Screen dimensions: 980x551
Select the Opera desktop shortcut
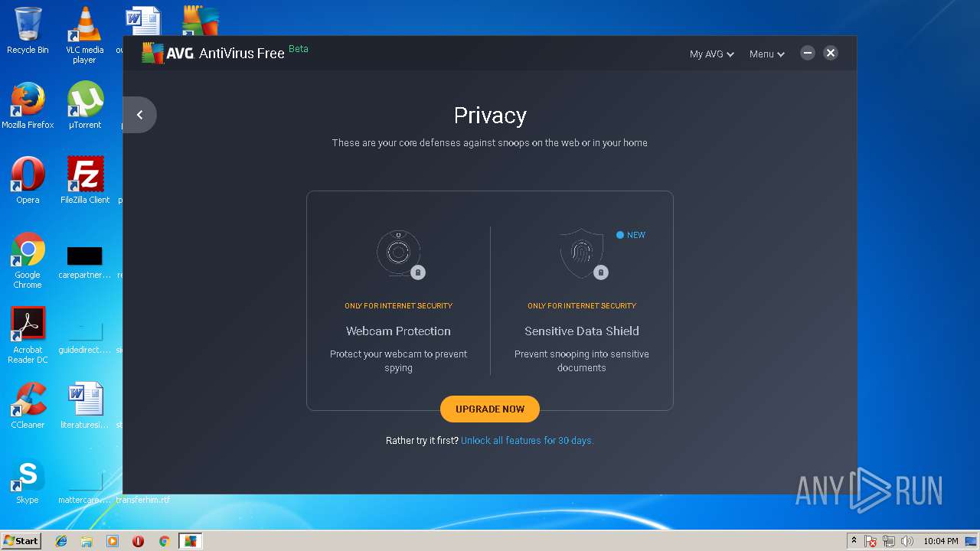[x=28, y=181]
